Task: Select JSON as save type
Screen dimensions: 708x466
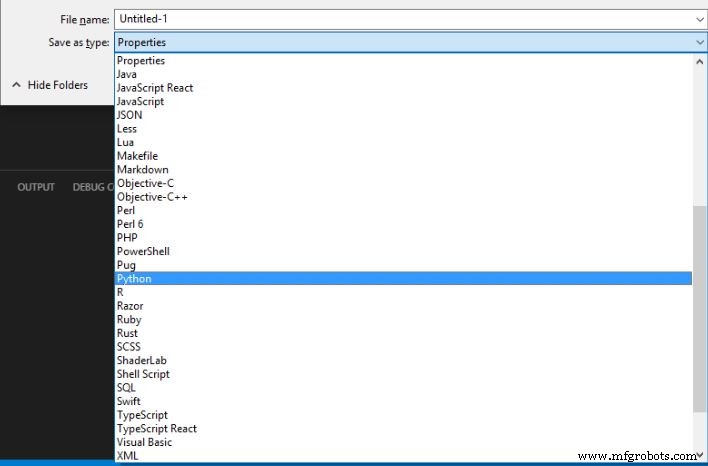Action: point(129,115)
